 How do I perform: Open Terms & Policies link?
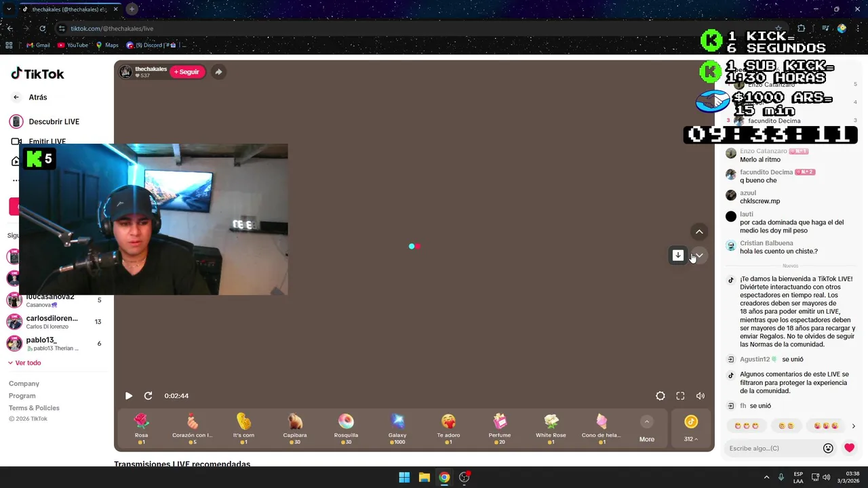click(34, 408)
